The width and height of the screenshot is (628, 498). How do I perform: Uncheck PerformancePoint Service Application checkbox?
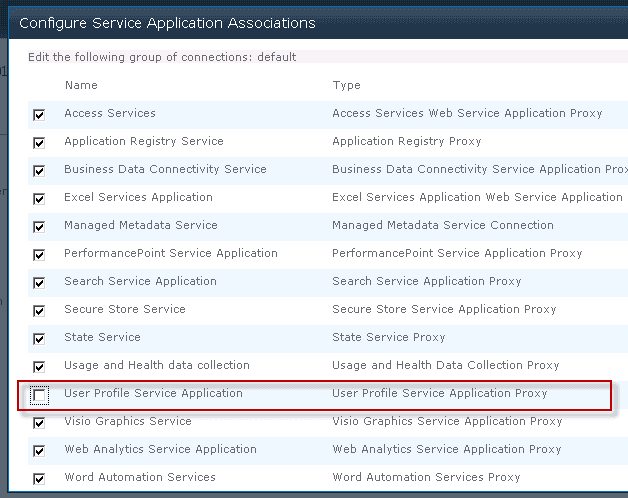[39, 255]
